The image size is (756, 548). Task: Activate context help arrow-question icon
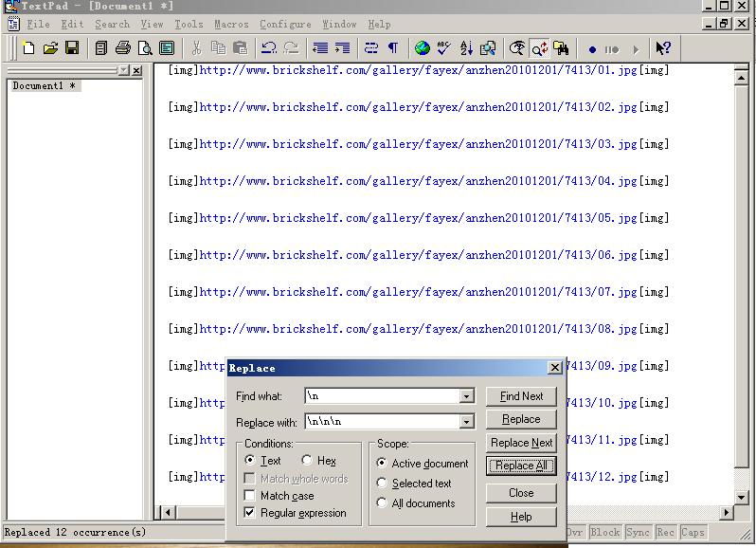point(663,48)
